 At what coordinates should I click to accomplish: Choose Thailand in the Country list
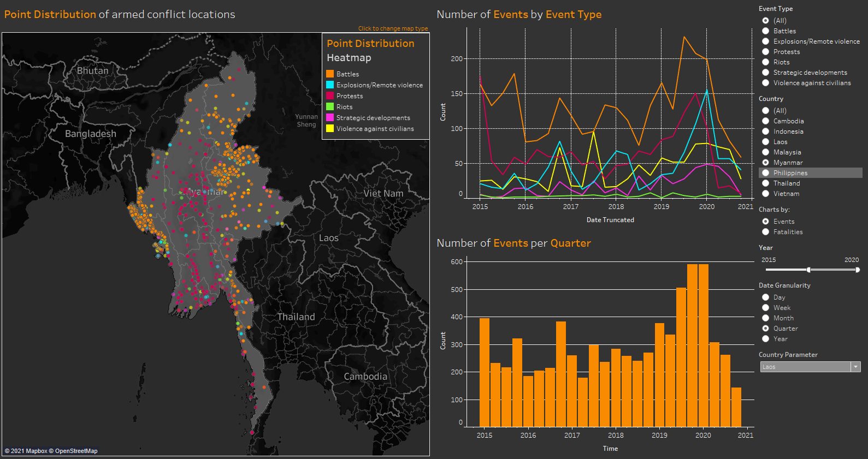[766, 183]
